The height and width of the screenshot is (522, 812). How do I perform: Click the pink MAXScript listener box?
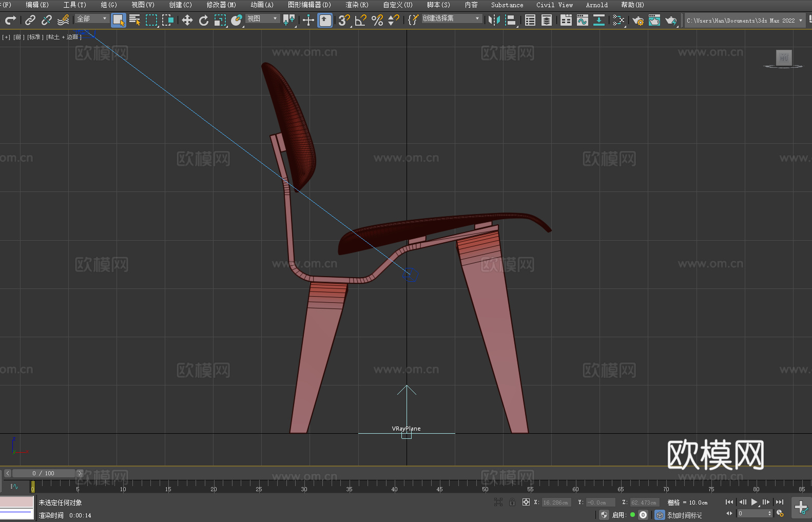(17, 502)
